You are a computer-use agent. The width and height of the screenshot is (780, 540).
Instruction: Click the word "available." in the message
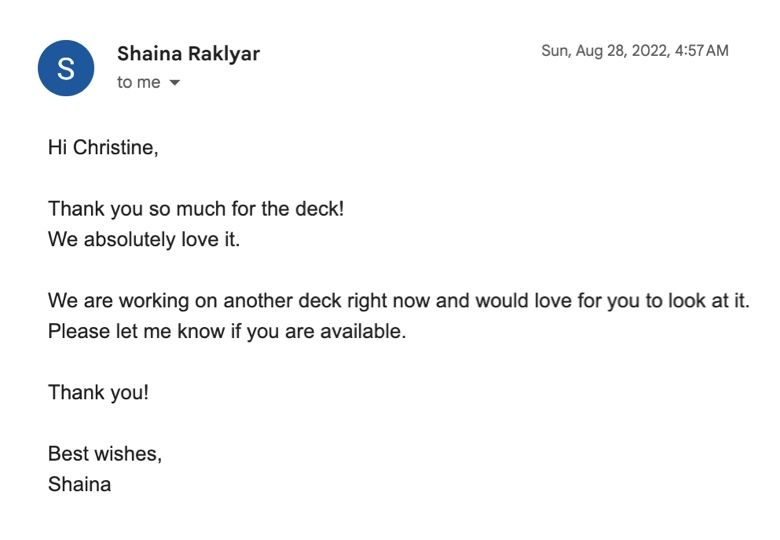pos(363,331)
